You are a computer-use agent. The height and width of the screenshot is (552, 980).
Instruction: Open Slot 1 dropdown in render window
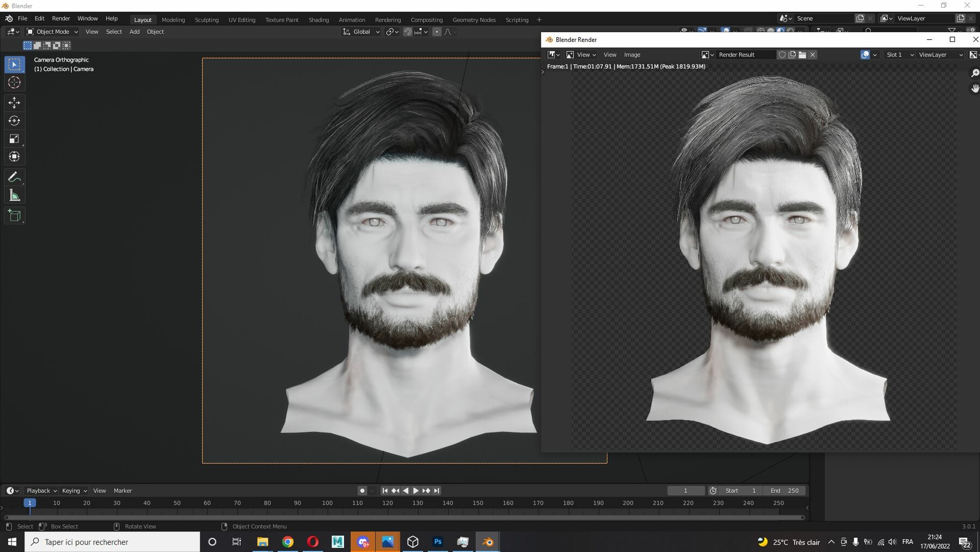[x=899, y=54]
